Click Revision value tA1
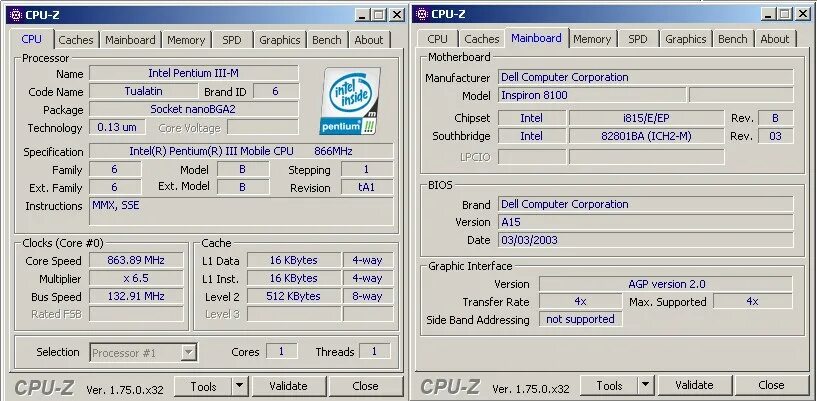Viewport: 817px width, 401px height. click(367, 187)
